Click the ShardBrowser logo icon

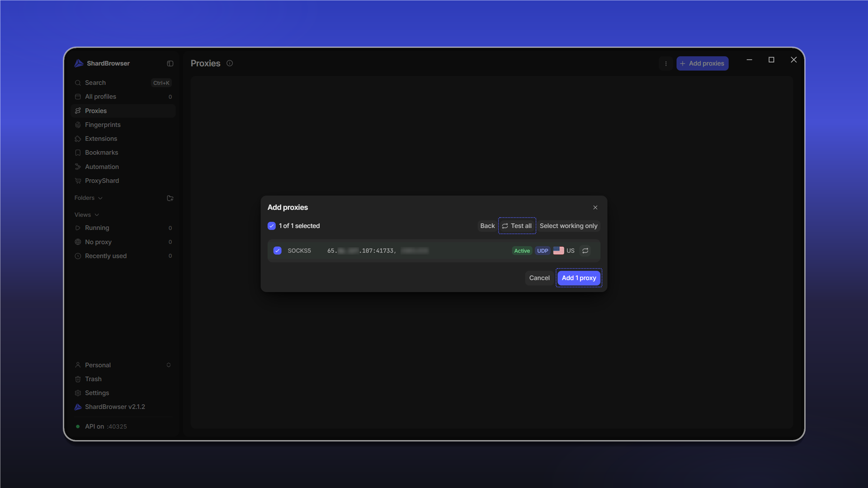[x=79, y=63]
